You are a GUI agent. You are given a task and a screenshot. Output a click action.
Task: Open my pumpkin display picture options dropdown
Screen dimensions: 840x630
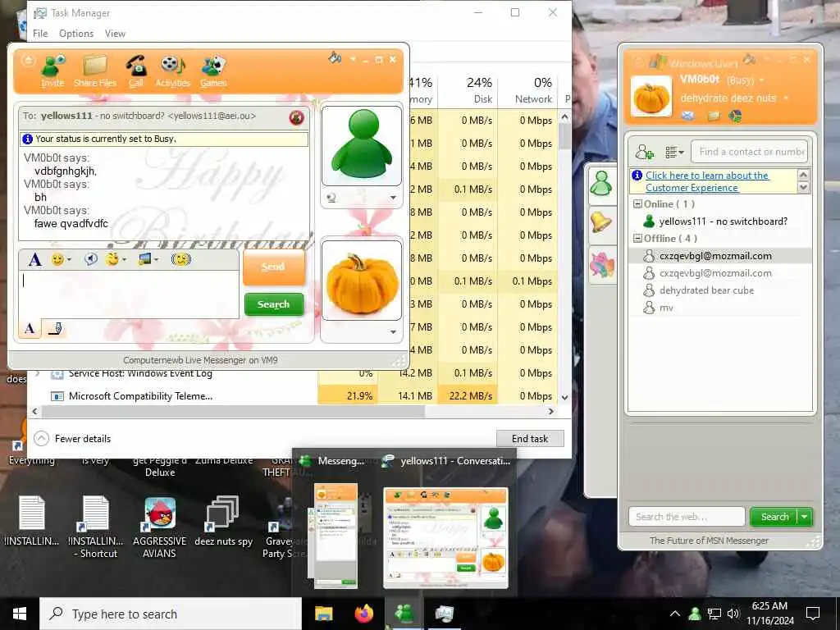[393, 332]
